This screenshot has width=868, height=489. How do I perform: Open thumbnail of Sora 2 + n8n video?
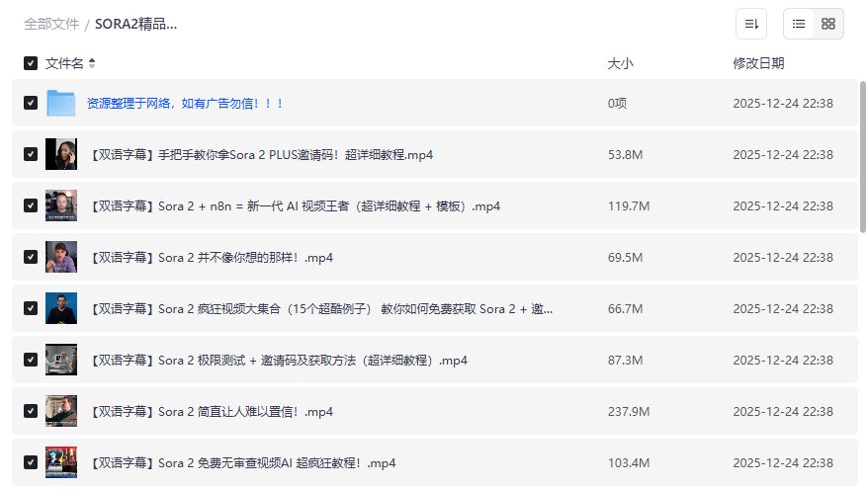click(61, 205)
